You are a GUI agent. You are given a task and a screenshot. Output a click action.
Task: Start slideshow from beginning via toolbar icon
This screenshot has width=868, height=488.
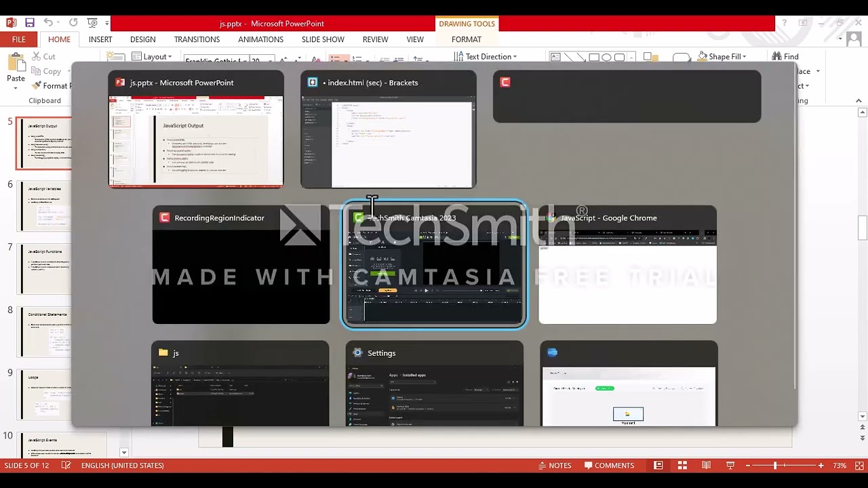pyautogui.click(x=93, y=23)
